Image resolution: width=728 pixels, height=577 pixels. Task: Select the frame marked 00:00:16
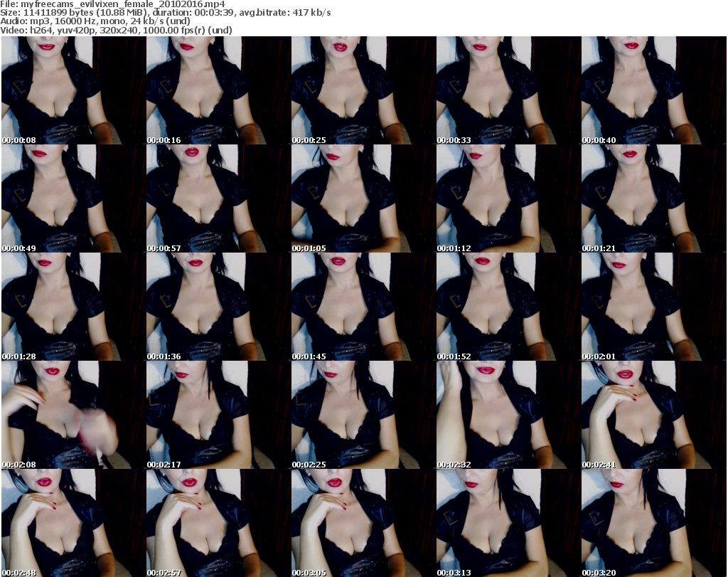[x=218, y=90]
